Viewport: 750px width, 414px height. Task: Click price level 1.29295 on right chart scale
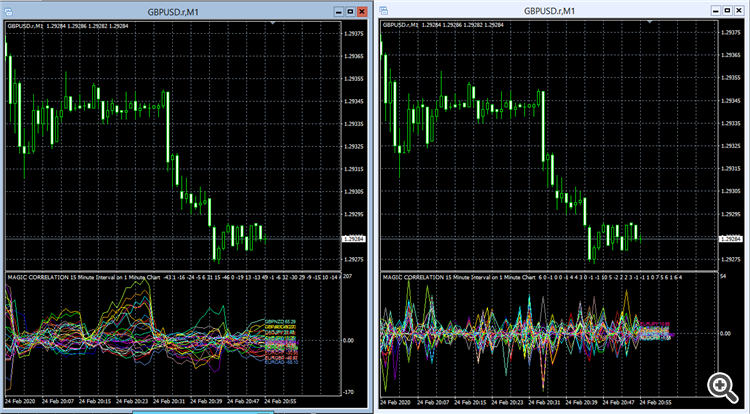click(731, 214)
